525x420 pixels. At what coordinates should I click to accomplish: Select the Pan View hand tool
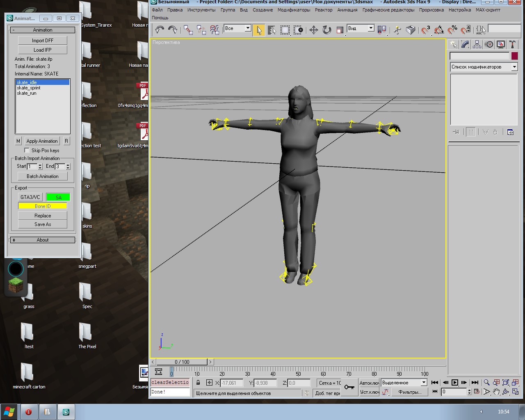click(x=496, y=392)
